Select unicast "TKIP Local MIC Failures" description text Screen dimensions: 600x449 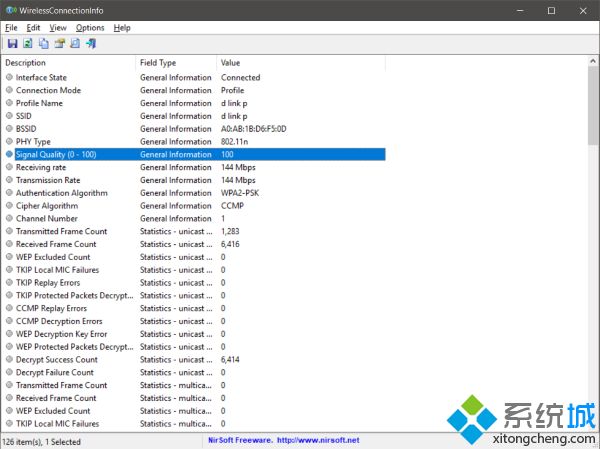click(57, 269)
